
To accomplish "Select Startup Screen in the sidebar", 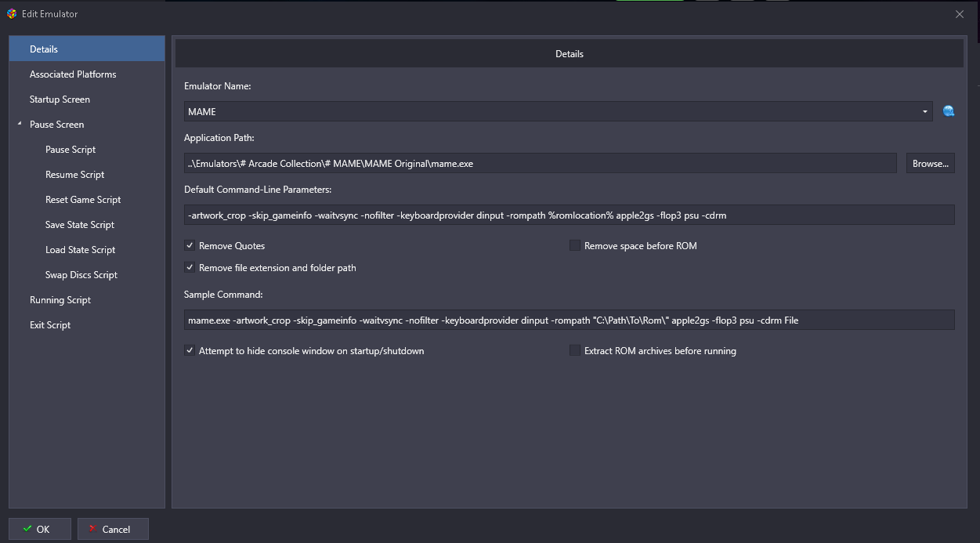I will (60, 100).
